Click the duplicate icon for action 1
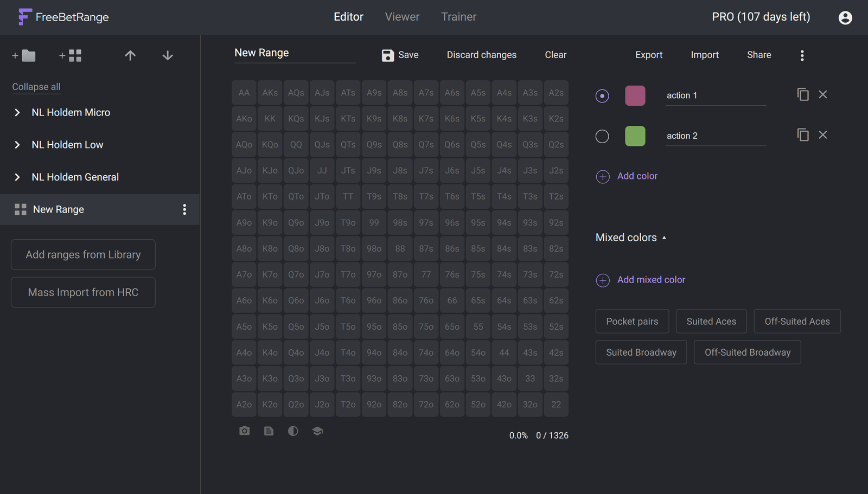The height and width of the screenshot is (494, 868). click(803, 94)
